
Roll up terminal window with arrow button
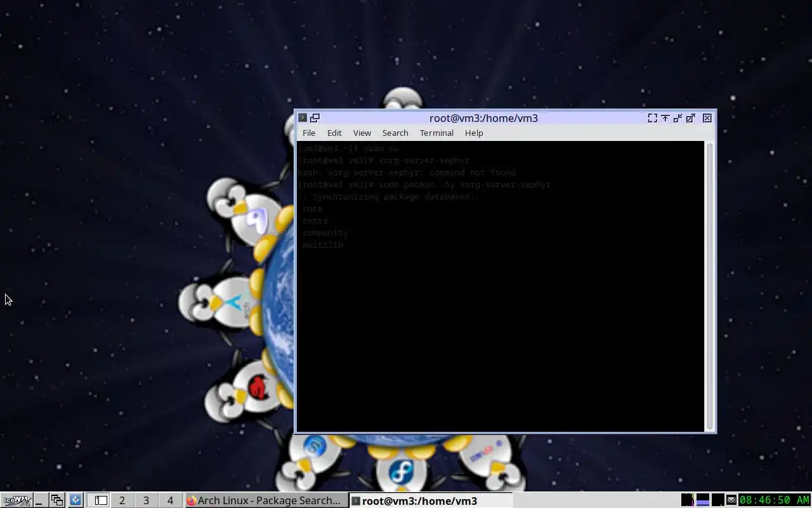(x=665, y=117)
